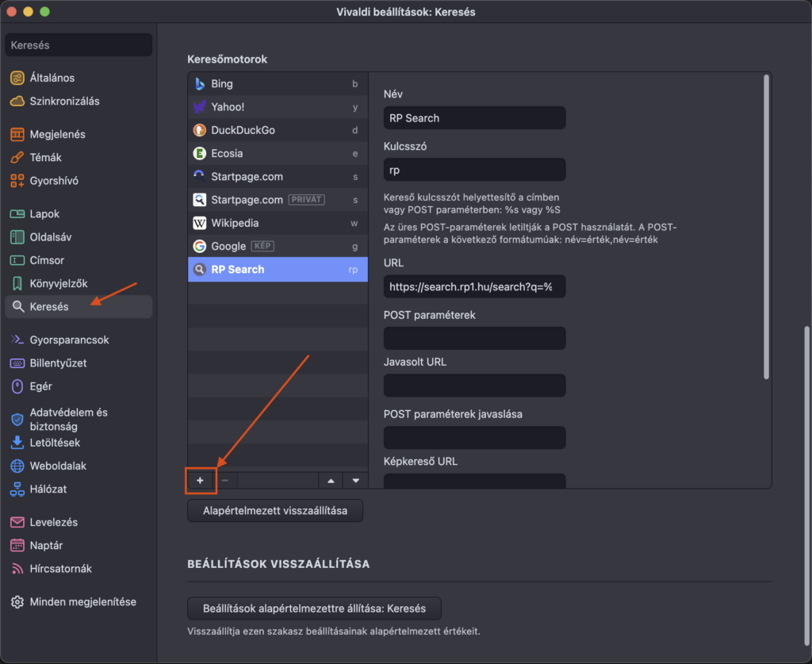Click the Egér mouse icon
This screenshot has width=812, height=664.
coord(17,386)
